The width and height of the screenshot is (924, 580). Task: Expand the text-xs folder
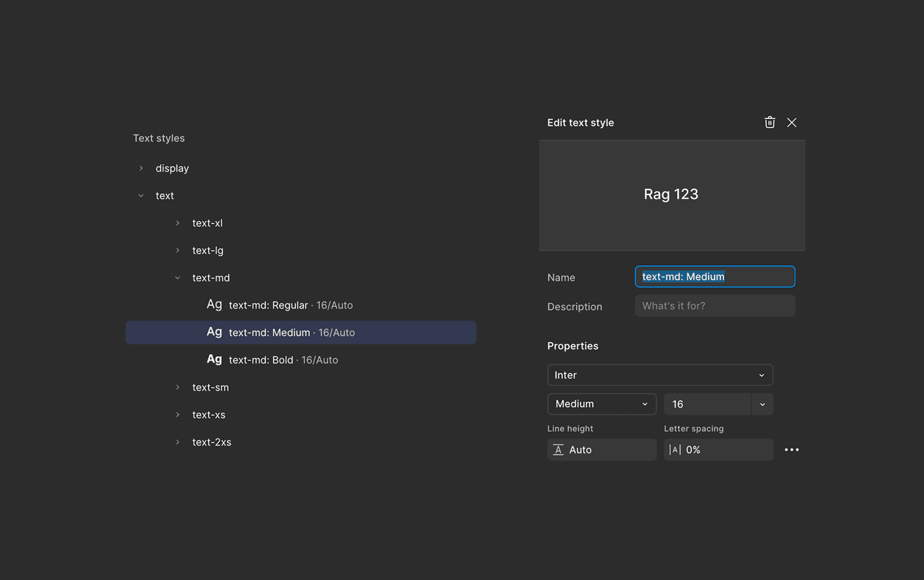pyautogui.click(x=177, y=414)
